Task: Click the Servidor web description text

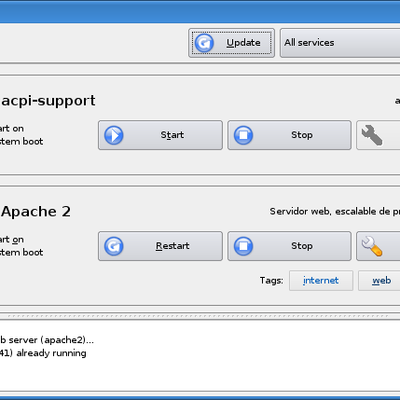Action: click(335, 211)
